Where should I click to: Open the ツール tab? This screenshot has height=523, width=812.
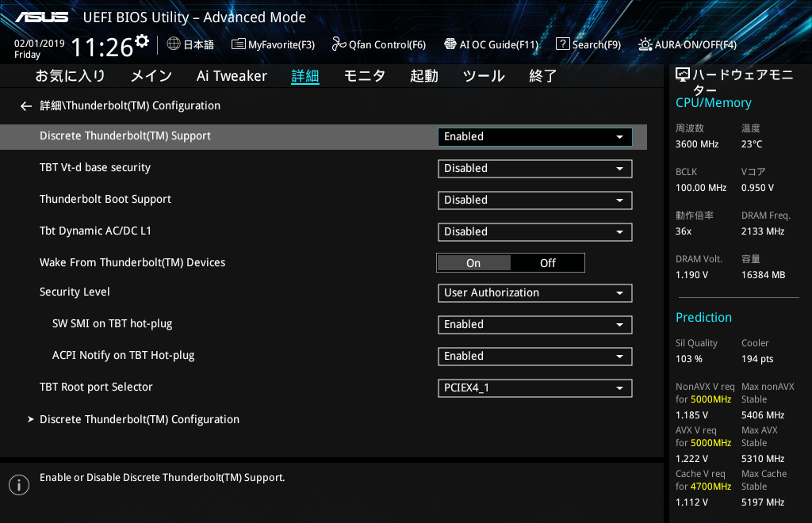(x=484, y=76)
